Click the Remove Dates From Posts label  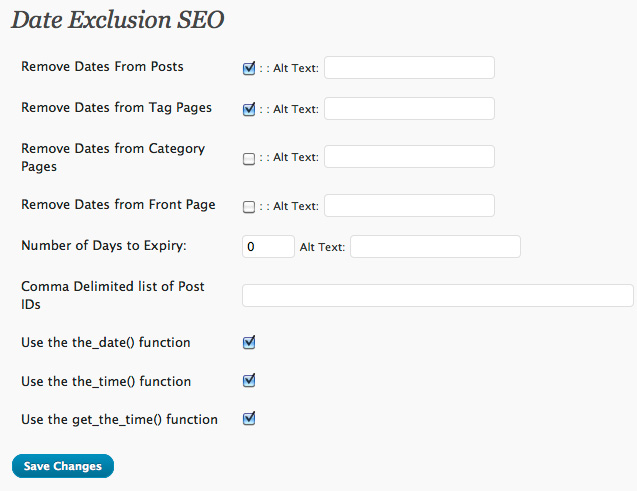click(102, 66)
